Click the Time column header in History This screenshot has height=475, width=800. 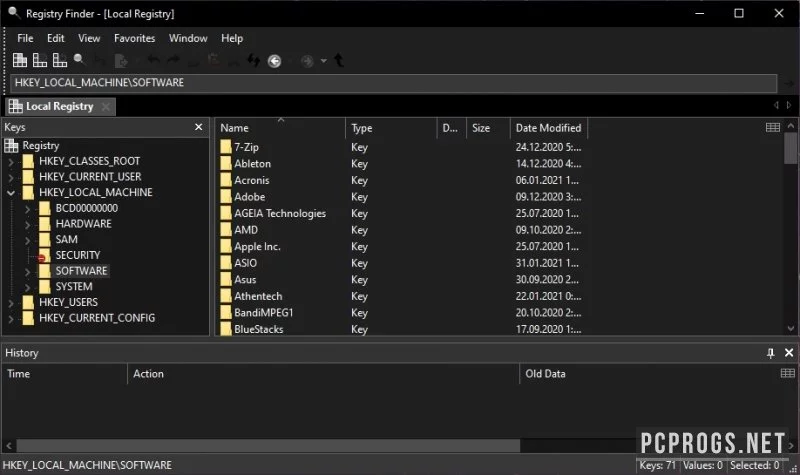click(x=64, y=374)
